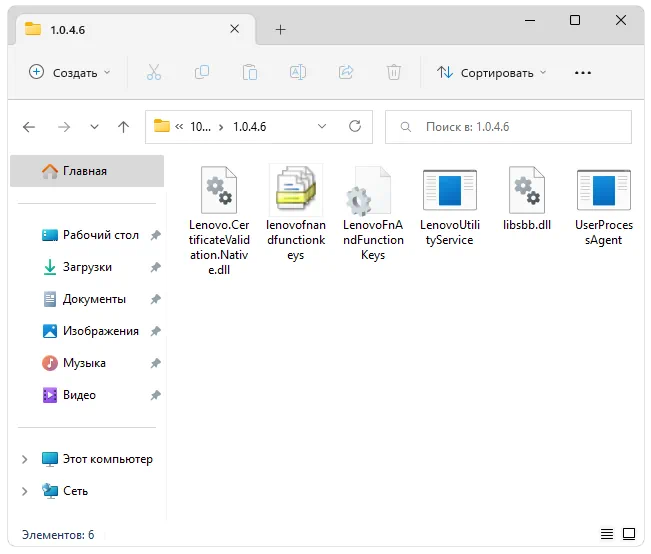
Task: Click pin icon next to Загрузки
Action: (x=155, y=267)
